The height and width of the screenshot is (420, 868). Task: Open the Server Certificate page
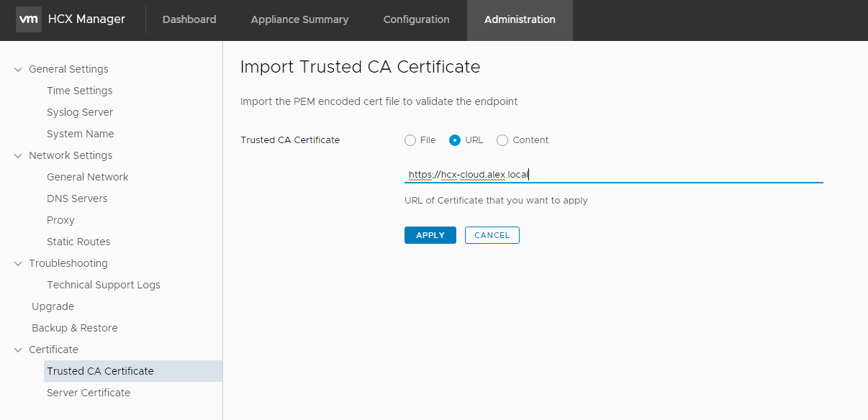pos(89,393)
